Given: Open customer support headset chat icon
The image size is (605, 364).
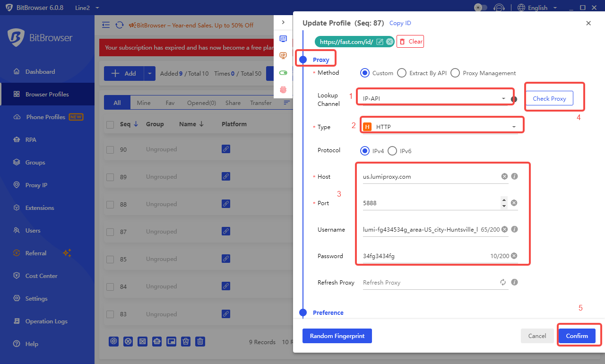Looking at the screenshot, I should point(499,8).
